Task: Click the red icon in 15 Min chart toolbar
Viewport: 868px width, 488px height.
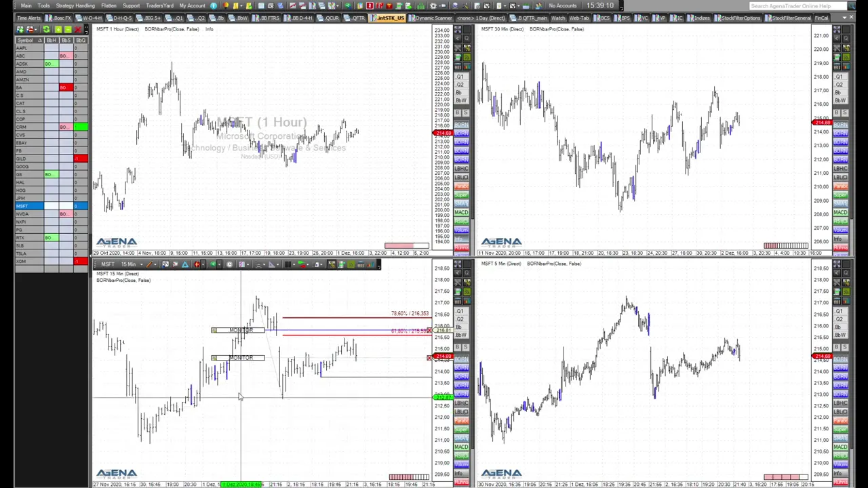Action: click(197, 264)
